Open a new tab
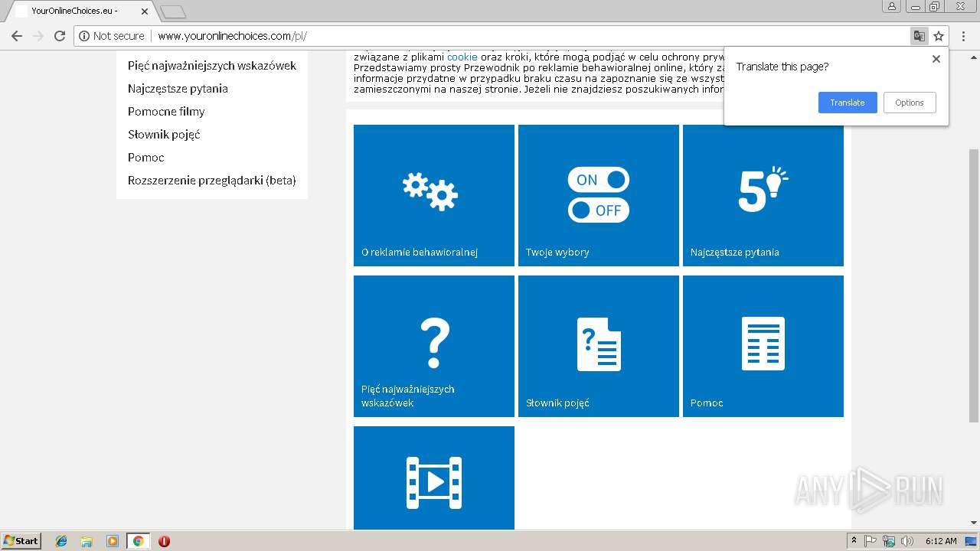980x551 pixels. click(x=173, y=11)
